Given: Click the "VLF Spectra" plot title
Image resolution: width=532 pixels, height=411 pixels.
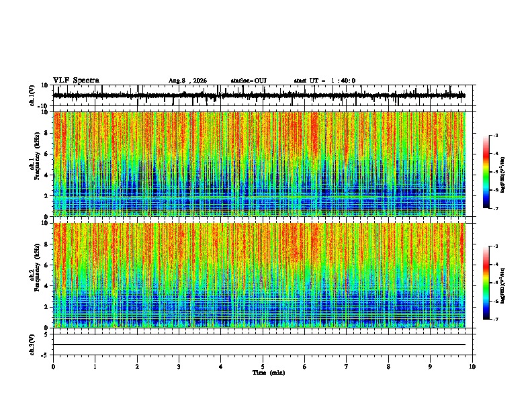Looking at the screenshot, I should (x=76, y=80).
